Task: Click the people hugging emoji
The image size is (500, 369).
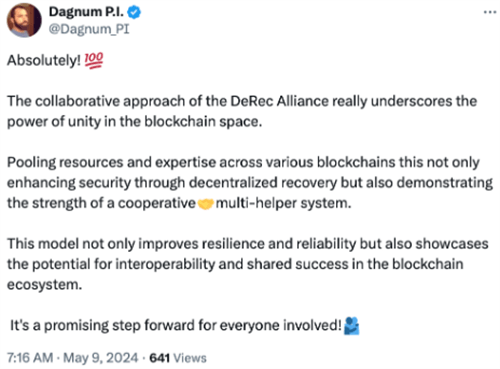Action: 351,325
